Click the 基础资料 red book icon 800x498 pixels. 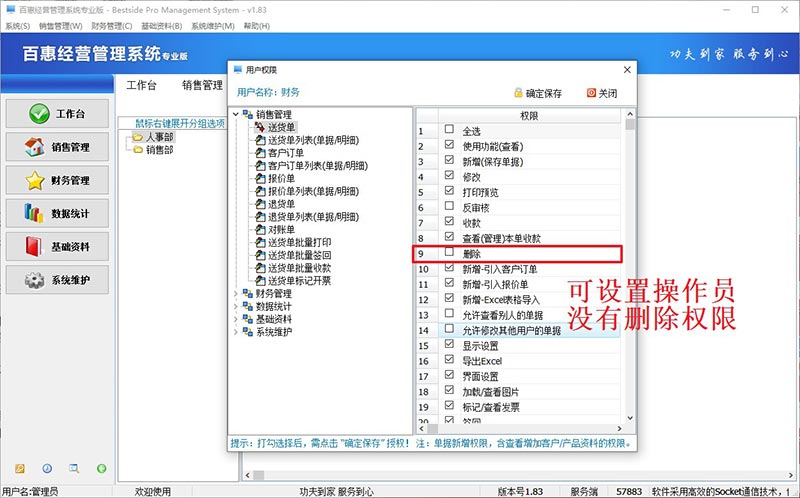click(34, 247)
